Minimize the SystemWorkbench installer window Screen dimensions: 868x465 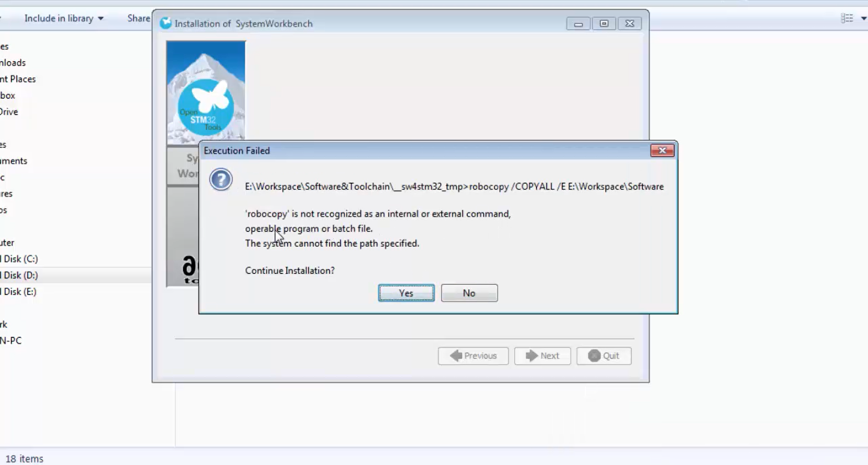tap(578, 24)
